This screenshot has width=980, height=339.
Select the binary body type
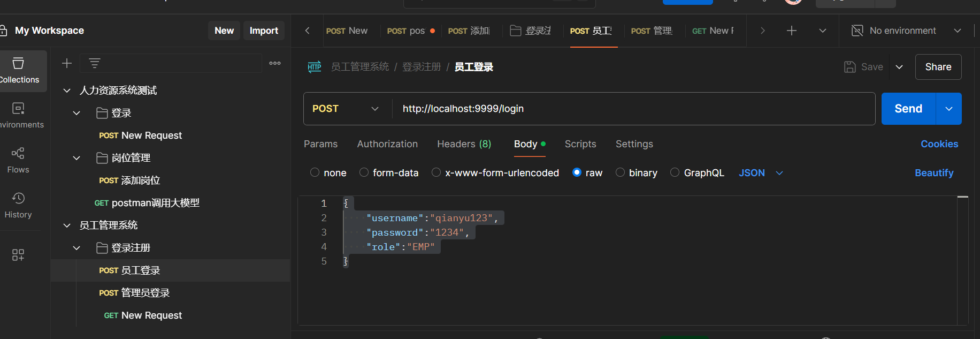[620, 172]
